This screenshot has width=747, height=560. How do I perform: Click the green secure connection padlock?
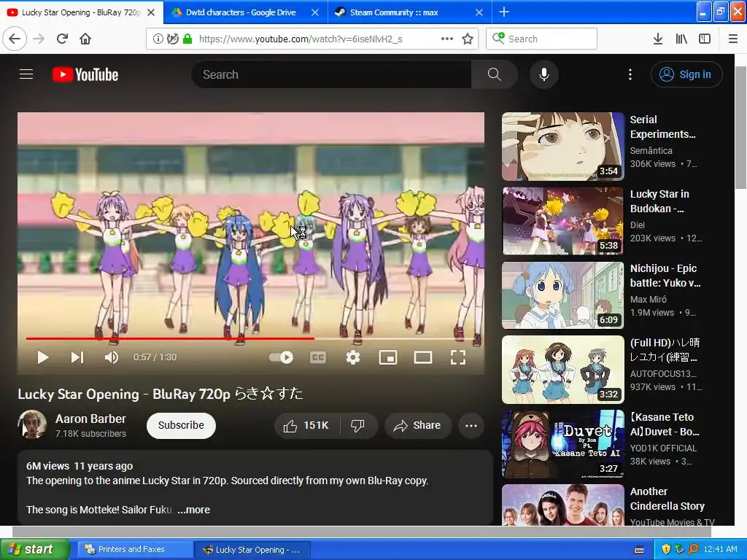point(187,39)
